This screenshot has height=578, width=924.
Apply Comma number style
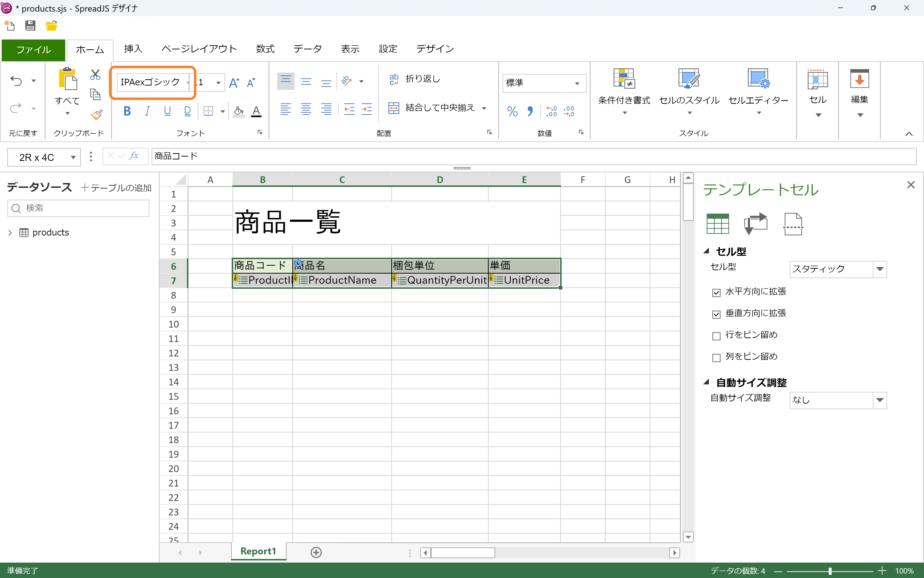tap(530, 111)
